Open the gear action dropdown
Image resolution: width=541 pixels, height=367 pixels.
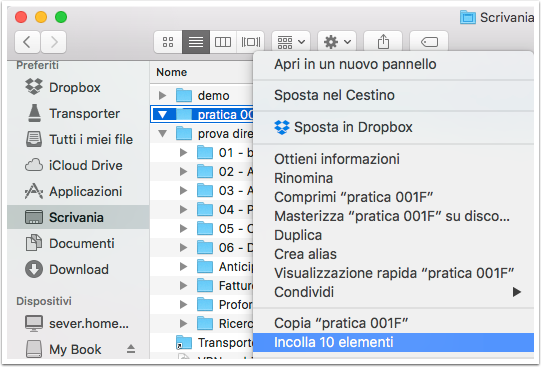(337, 42)
